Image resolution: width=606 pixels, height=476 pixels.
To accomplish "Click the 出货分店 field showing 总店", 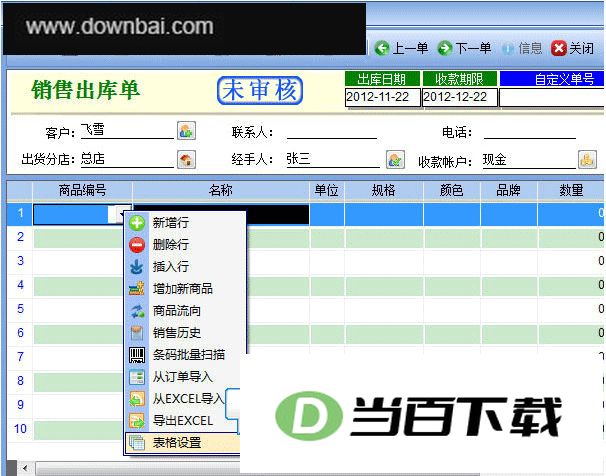I will [127, 159].
